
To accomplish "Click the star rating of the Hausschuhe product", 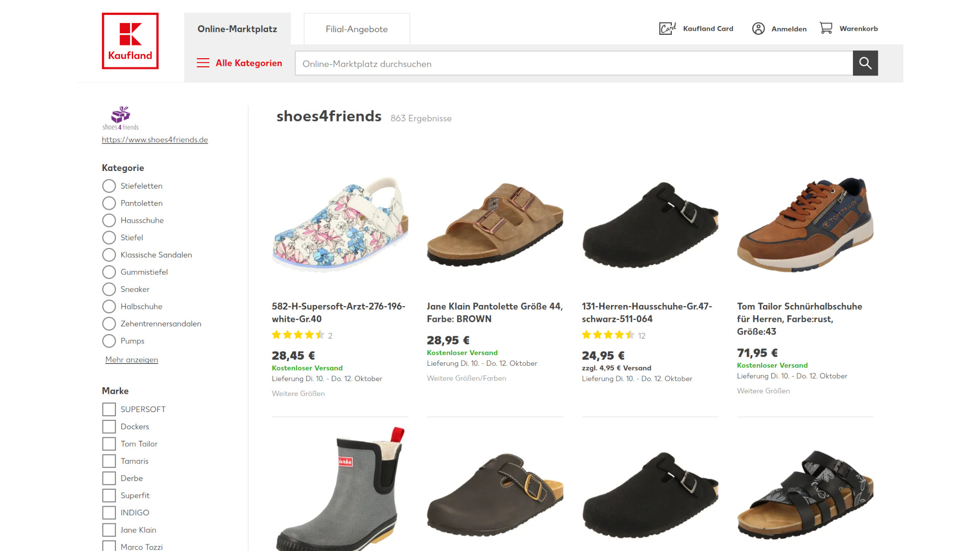I will point(607,335).
